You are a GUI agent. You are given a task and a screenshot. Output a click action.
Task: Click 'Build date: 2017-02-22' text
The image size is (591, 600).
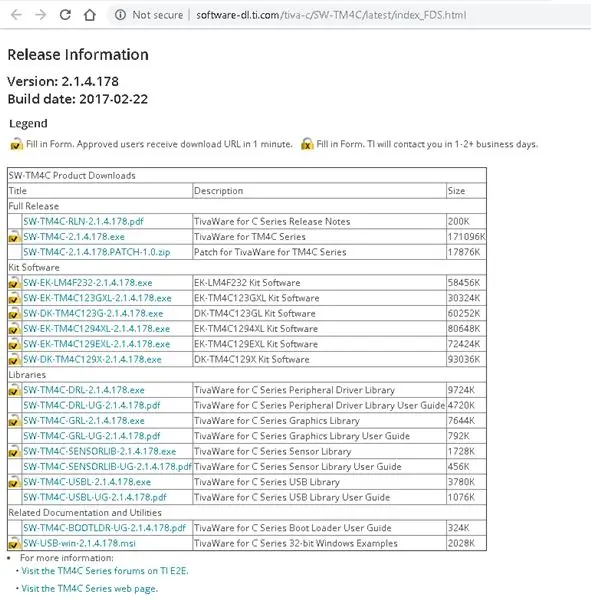click(78, 99)
